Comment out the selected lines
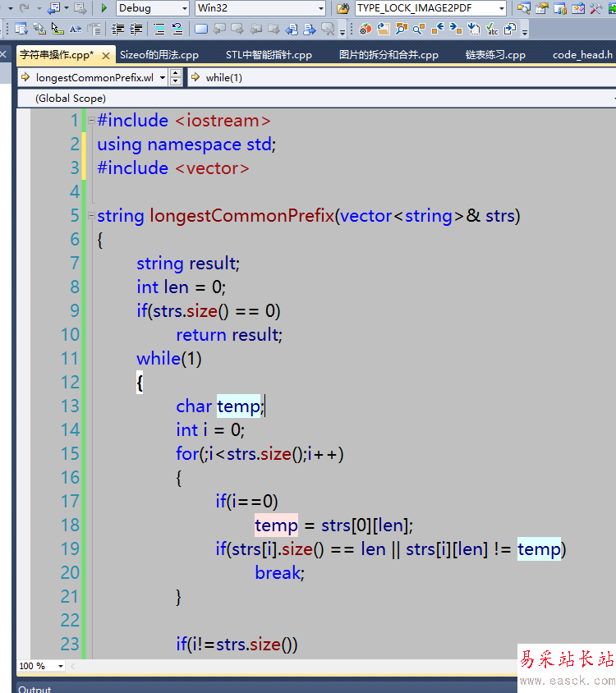This screenshot has width=616, height=693. tap(159, 29)
